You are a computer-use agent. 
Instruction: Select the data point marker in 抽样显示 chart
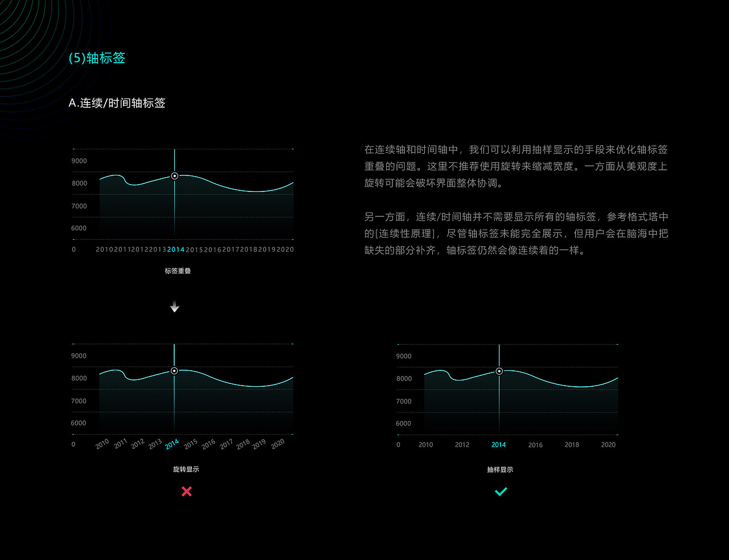[499, 371]
